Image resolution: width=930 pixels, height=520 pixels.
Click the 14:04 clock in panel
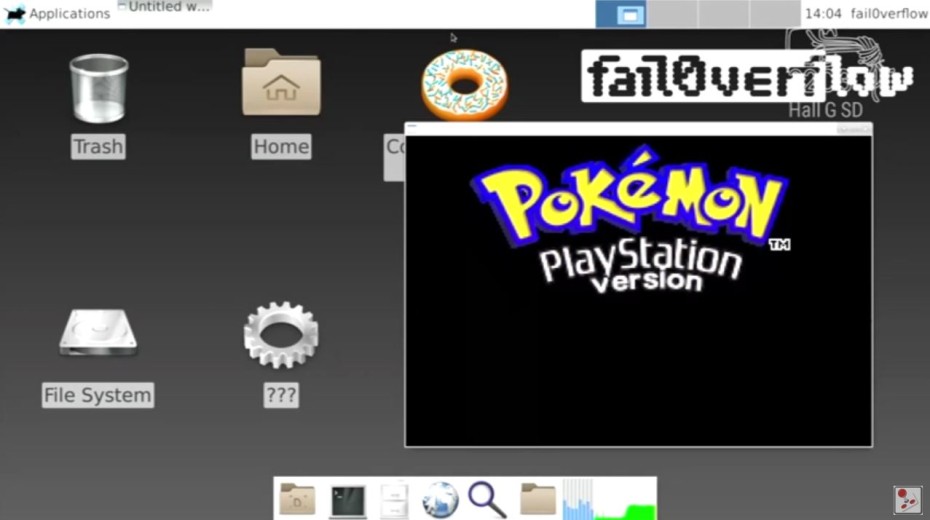[x=822, y=14]
